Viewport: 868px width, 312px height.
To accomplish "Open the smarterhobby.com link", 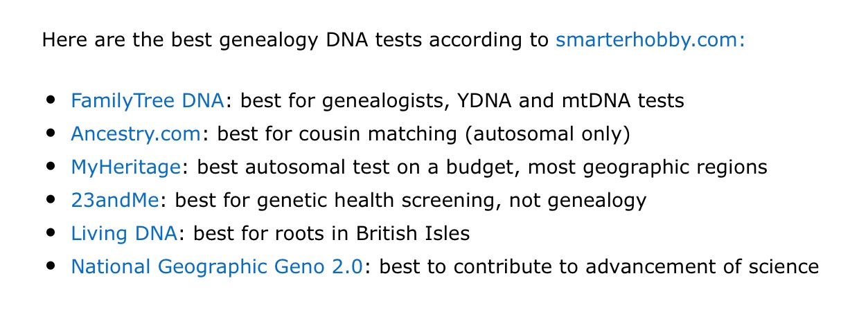I will pos(650,39).
